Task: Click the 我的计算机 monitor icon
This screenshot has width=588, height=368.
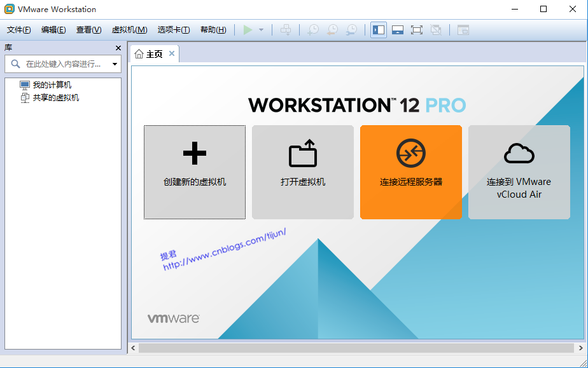Action: click(25, 85)
